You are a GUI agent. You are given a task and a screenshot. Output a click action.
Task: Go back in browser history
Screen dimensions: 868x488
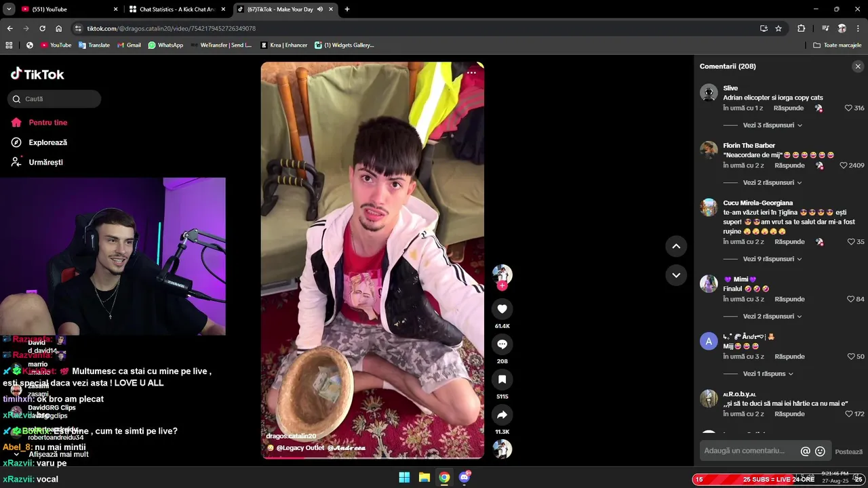[9, 28]
